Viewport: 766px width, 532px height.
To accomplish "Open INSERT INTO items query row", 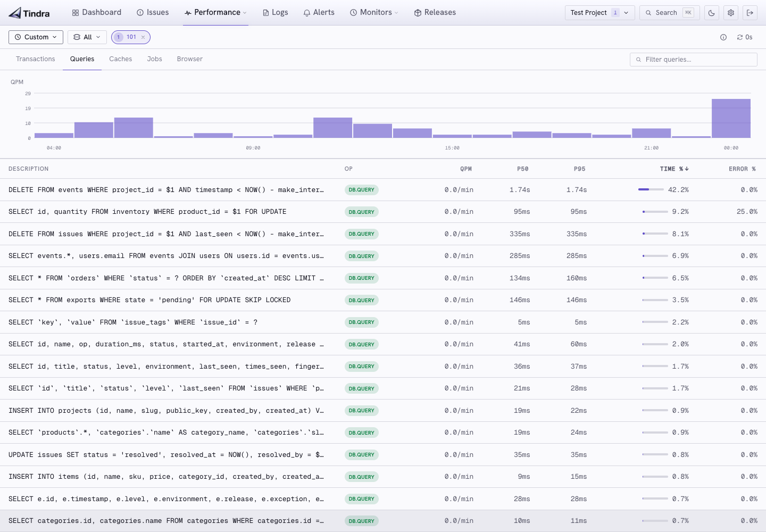I will pos(383,477).
